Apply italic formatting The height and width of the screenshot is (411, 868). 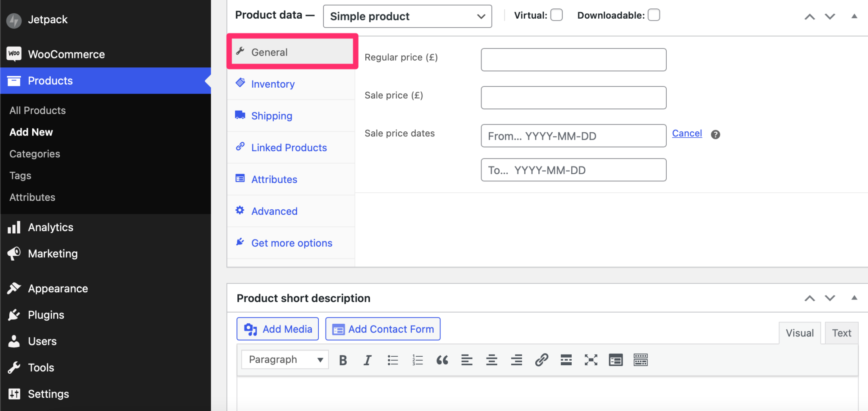pyautogui.click(x=367, y=359)
